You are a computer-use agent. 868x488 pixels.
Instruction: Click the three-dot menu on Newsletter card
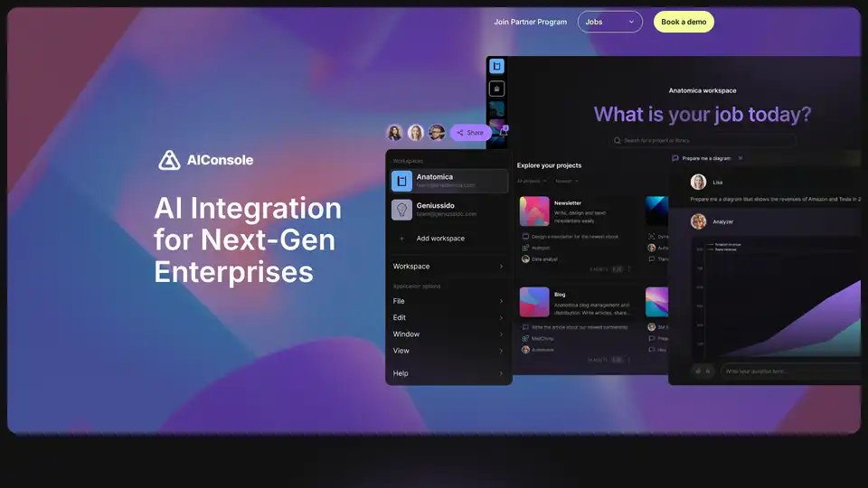(x=629, y=269)
